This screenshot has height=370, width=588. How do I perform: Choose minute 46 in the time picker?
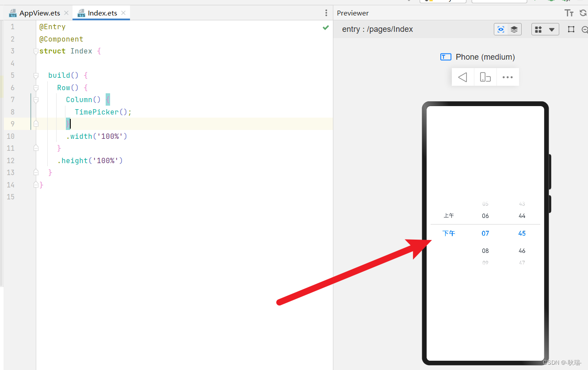(522, 251)
